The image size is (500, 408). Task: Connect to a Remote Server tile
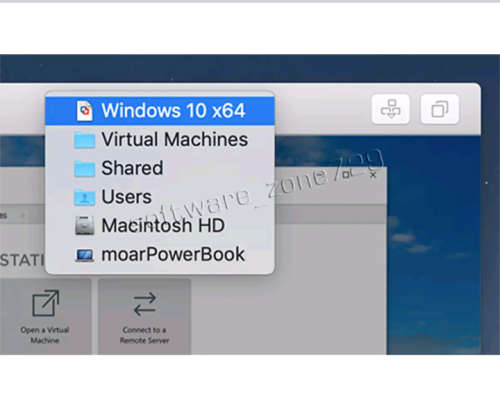pyautogui.click(x=145, y=317)
